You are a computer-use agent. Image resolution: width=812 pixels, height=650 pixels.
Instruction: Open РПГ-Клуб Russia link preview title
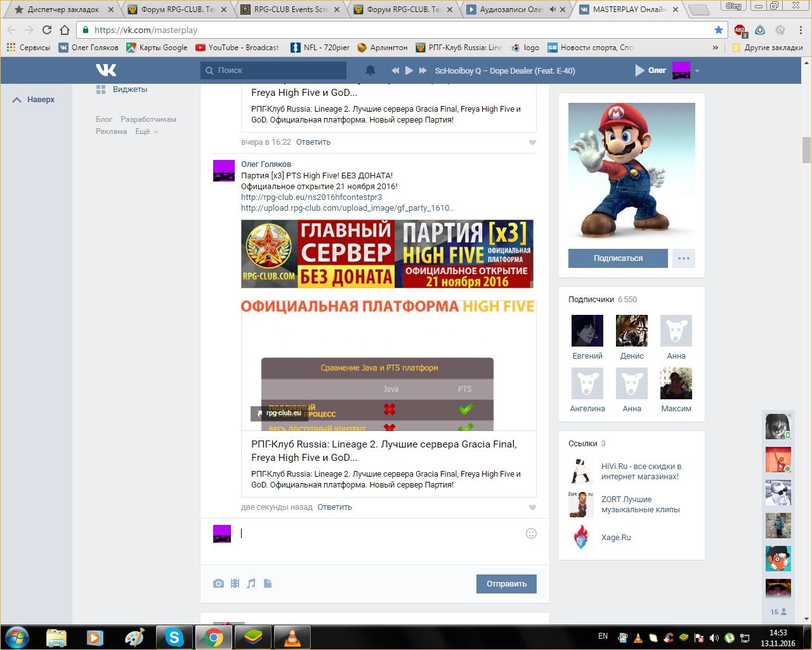pyautogui.click(x=384, y=451)
